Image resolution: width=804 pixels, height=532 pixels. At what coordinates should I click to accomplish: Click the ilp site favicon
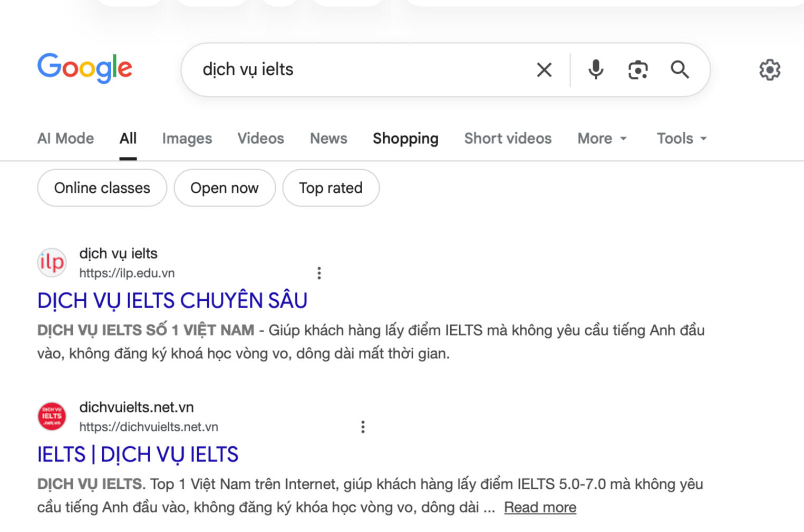tap(52, 262)
